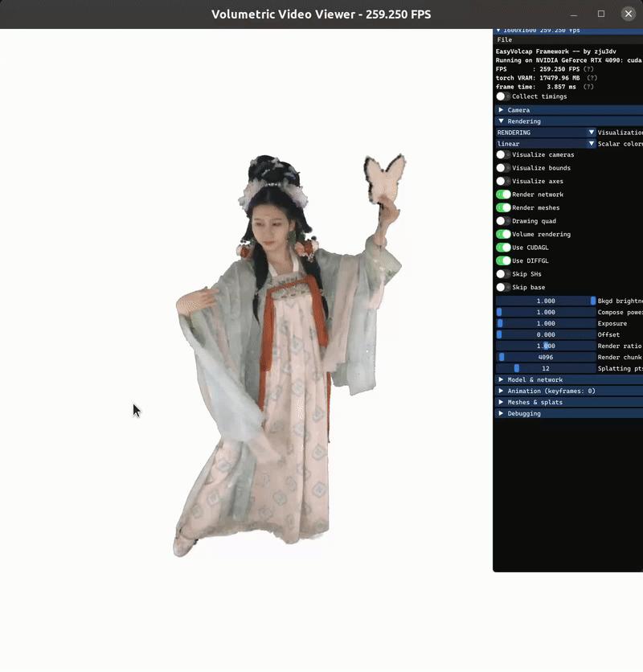The height and width of the screenshot is (672, 643).
Task: Toggle the Collect timings switch
Action: (x=503, y=96)
